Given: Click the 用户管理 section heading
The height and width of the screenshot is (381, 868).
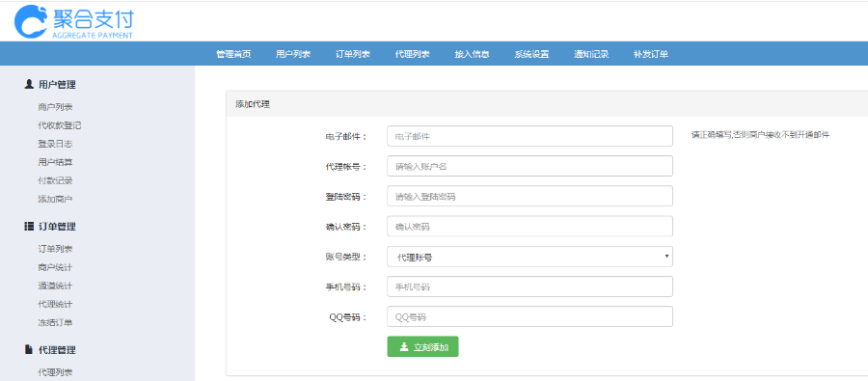Looking at the screenshot, I should [57, 84].
